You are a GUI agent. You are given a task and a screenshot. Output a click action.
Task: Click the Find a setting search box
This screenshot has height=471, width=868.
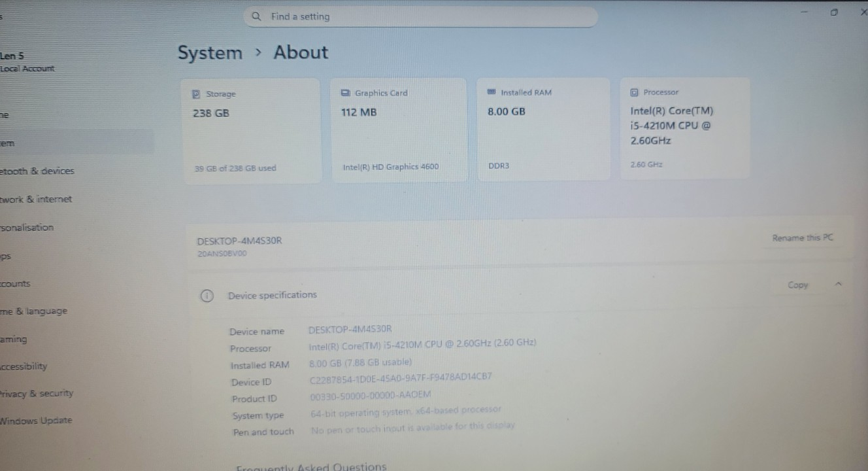coord(421,16)
